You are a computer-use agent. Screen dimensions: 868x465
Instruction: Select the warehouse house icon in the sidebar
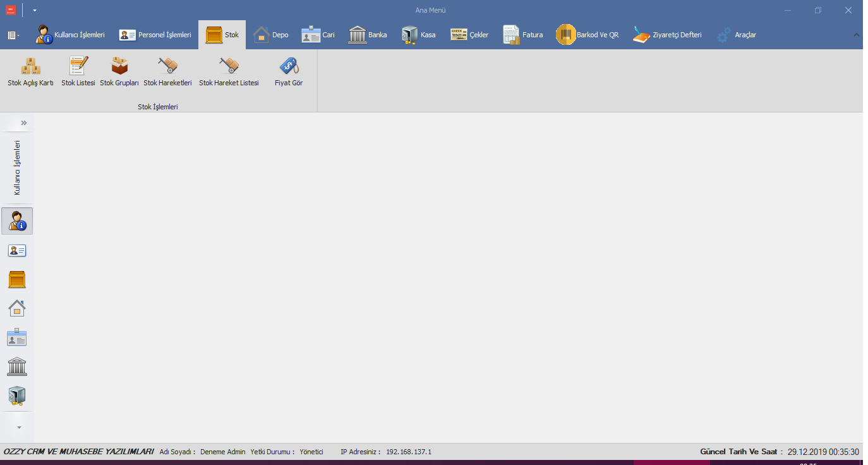17,308
